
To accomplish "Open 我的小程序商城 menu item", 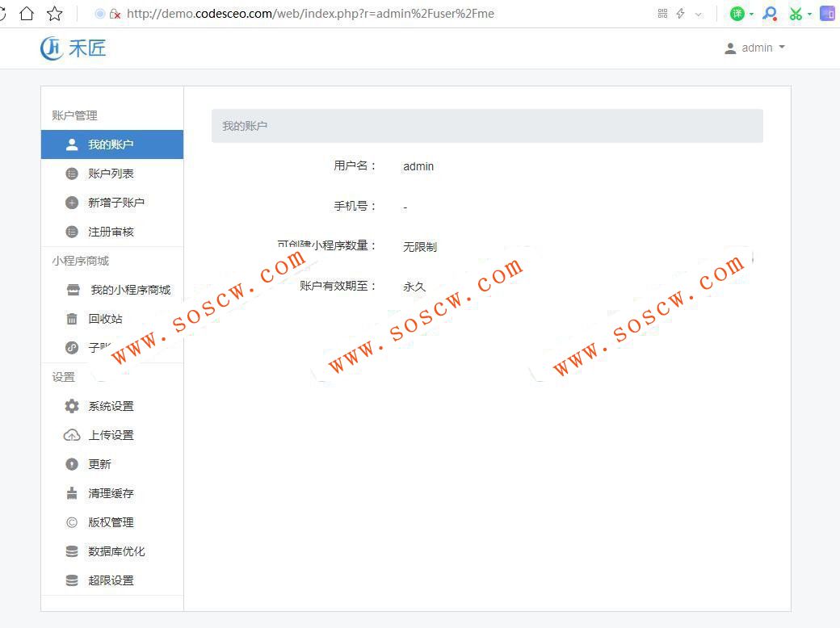I will click(x=112, y=290).
